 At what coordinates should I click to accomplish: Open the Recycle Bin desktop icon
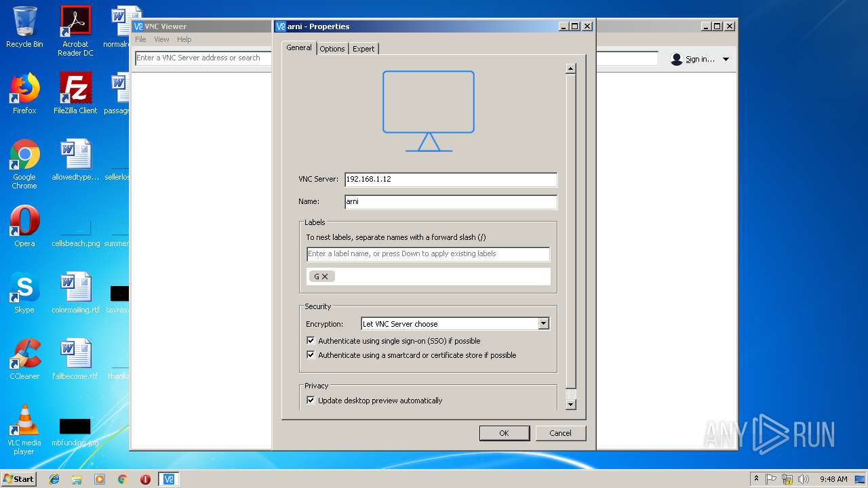coord(24,27)
